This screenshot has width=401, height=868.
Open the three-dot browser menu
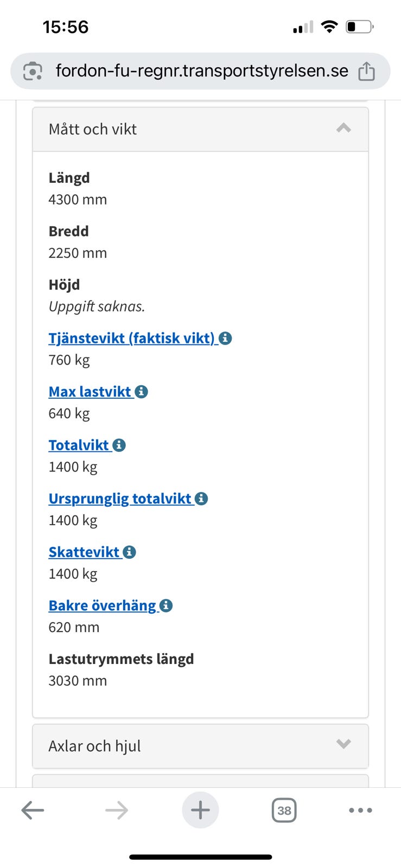(360, 810)
